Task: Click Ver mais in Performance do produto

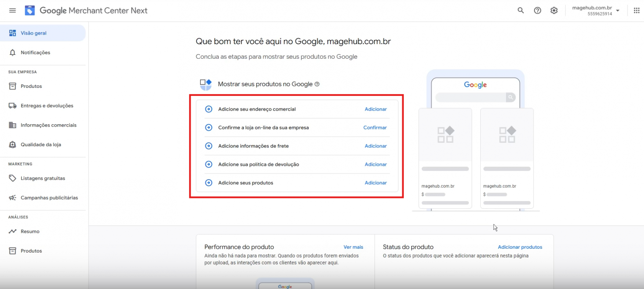Action: click(x=353, y=247)
